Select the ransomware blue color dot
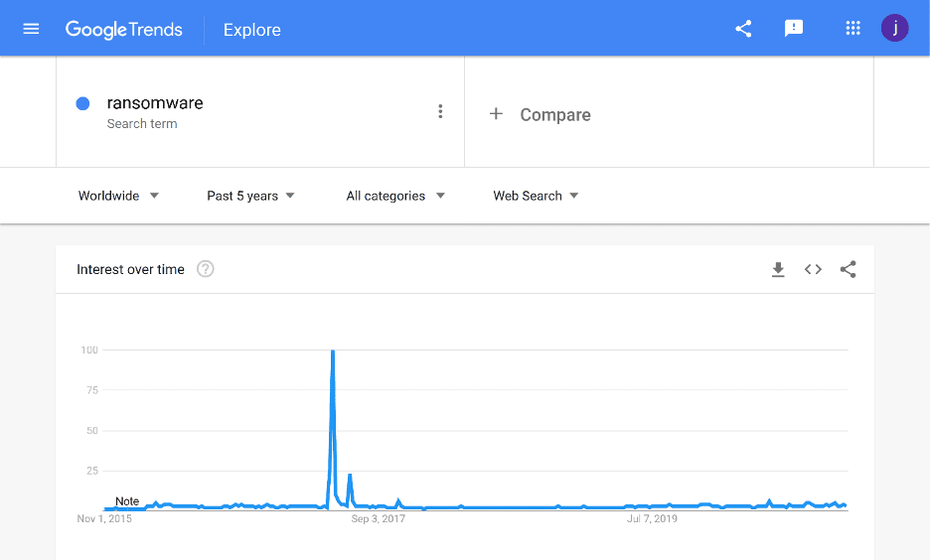Viewport: 930px width, 560px height. pos(83,103)
